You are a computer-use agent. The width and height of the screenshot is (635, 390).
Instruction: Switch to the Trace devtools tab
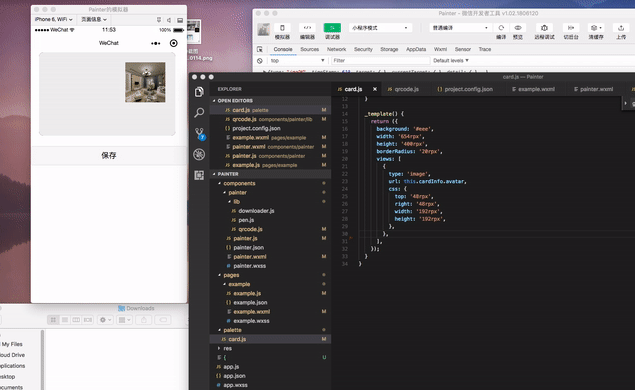485,49
